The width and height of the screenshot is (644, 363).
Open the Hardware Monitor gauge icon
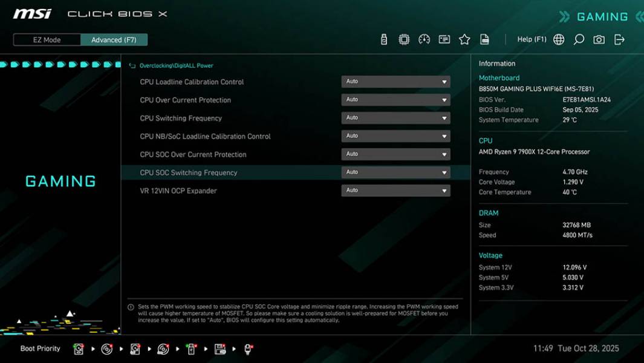(423, 38)
